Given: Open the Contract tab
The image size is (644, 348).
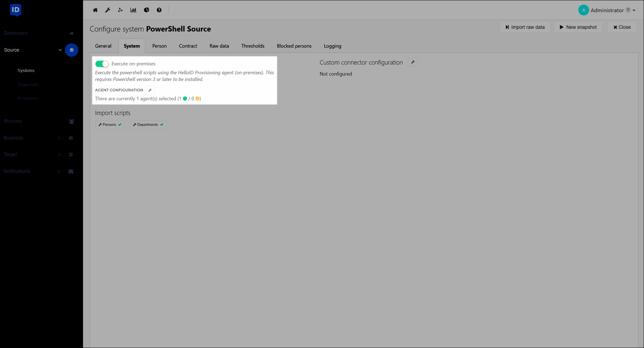Looking at the screenshot, I should tap(188, 46).
